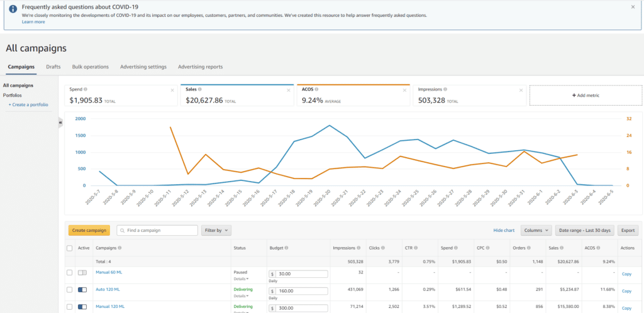Collapse the left sidebar panel arrow
This screenshot has width=644, height=313.
61,123
